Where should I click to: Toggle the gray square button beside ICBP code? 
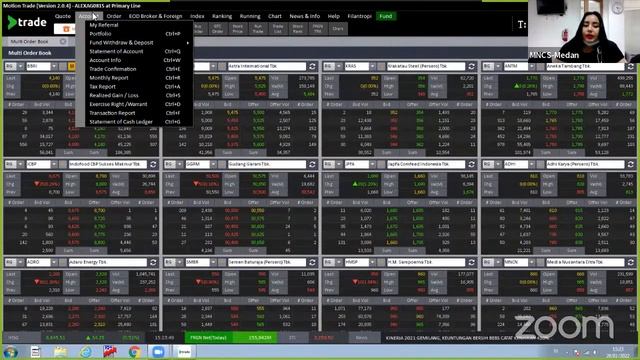click(x=63, y=164)
